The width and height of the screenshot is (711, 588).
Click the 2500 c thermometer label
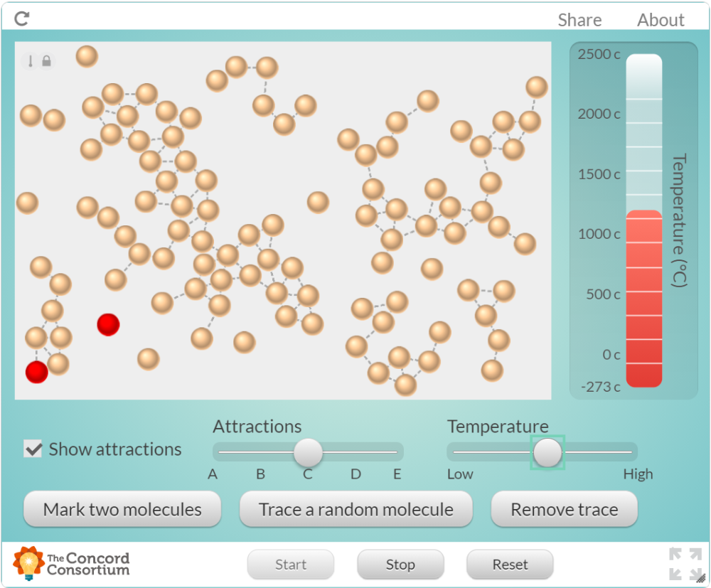point(599,55)
